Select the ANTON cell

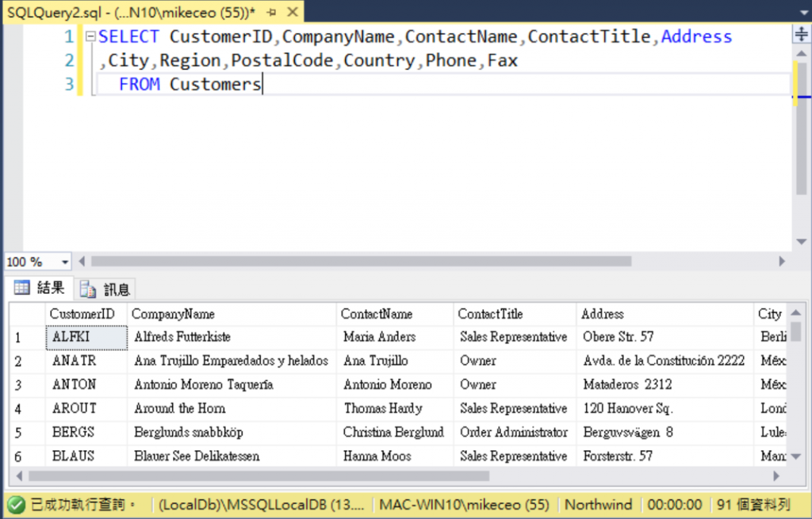tap(86, 385)
